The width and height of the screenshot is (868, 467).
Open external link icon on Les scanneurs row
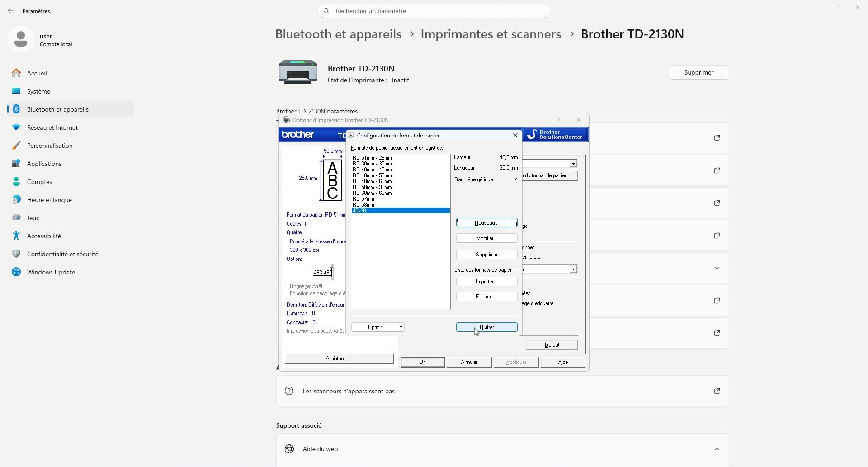pos(717,391)
